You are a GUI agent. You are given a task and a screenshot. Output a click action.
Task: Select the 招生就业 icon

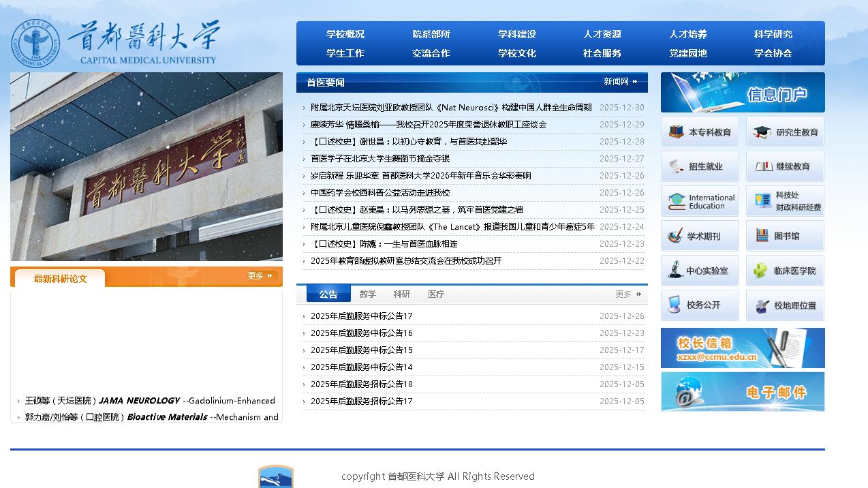pyautogui.click(x=700, y=166)
